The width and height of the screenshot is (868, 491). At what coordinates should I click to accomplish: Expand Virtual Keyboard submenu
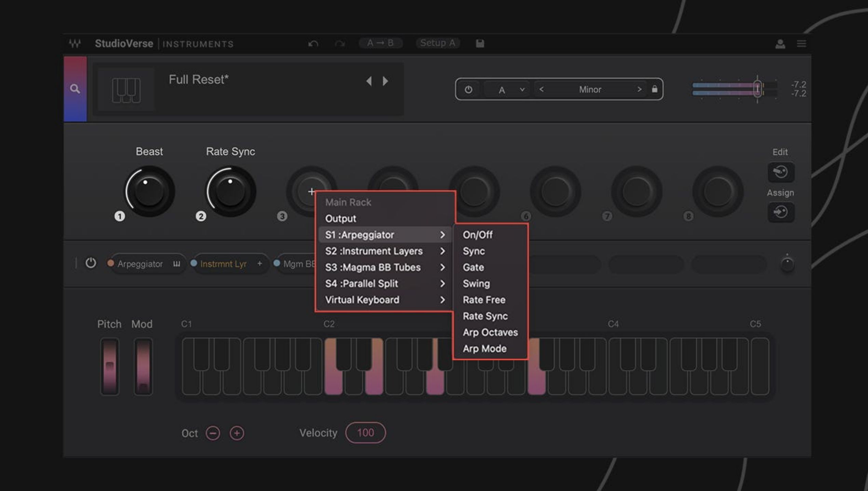(x=385, y=300)
